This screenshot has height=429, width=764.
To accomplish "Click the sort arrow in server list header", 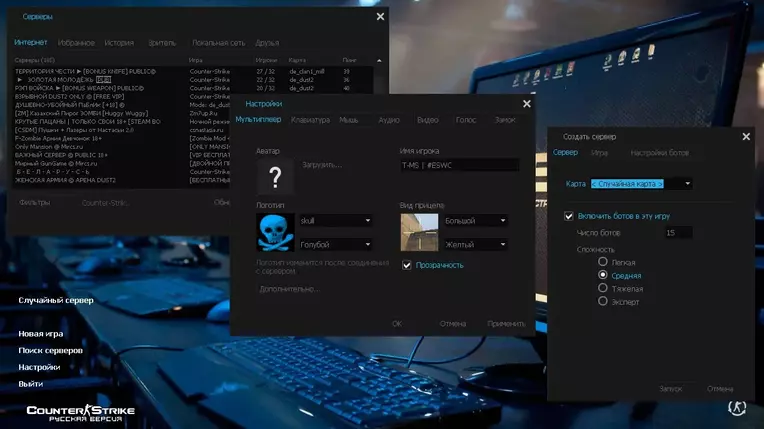I will [x=379, y=60].
